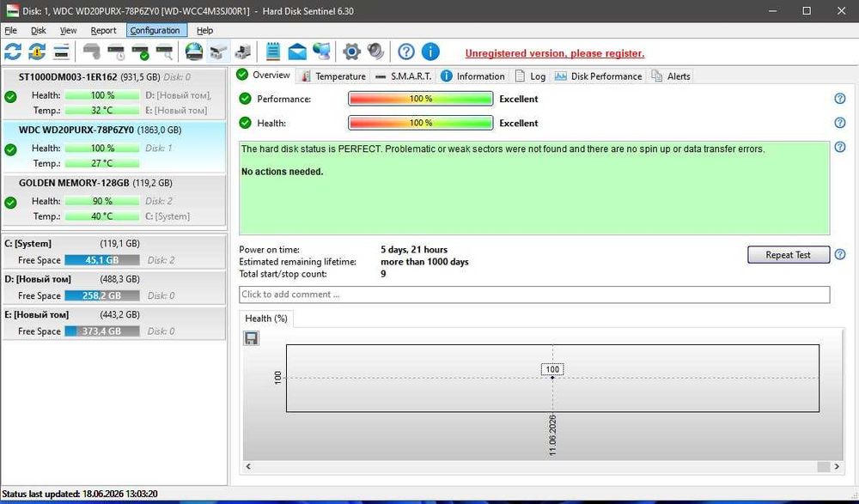This screenshot has height=504, width=859.
Task: Select the Health (%) graph tab
Action: pos(266,319)
